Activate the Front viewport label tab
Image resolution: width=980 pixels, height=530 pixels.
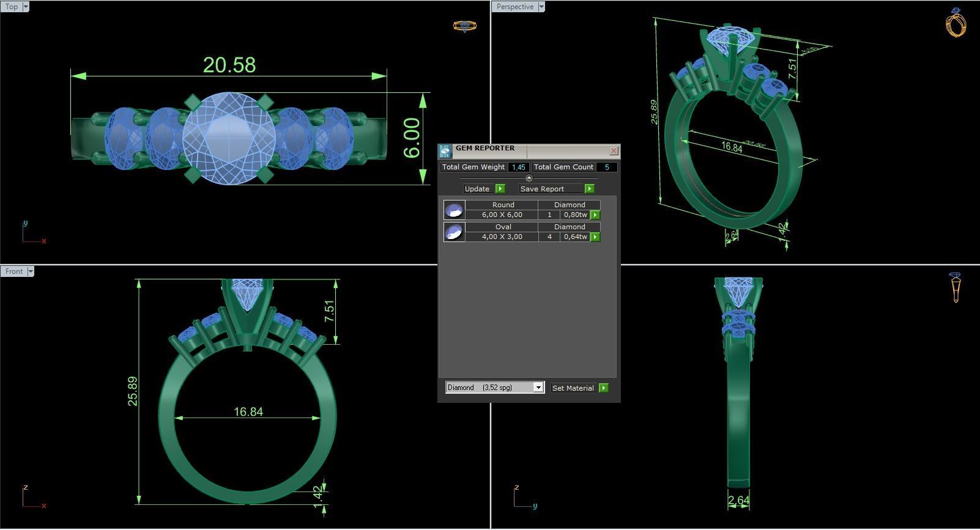tap(14, 271)
